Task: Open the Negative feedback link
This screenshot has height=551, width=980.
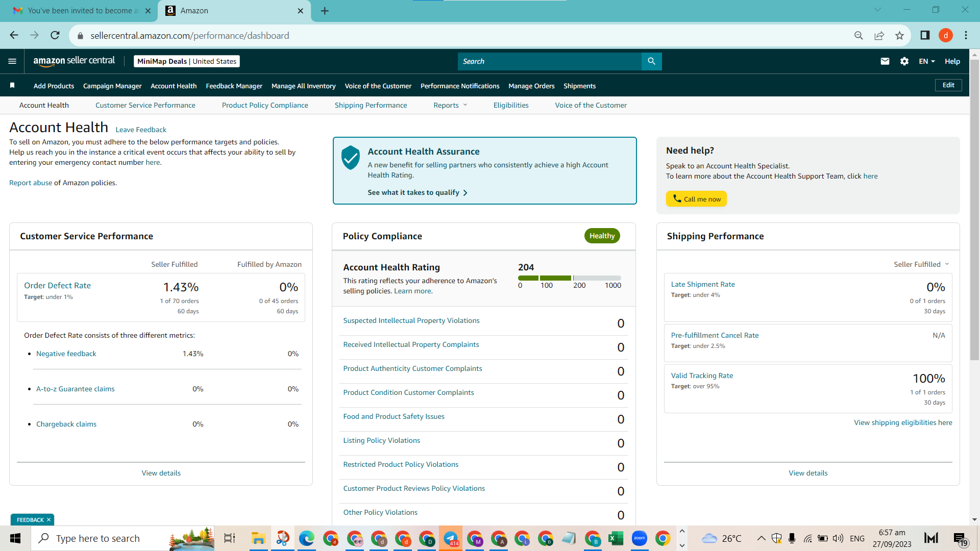Action: 66,354
